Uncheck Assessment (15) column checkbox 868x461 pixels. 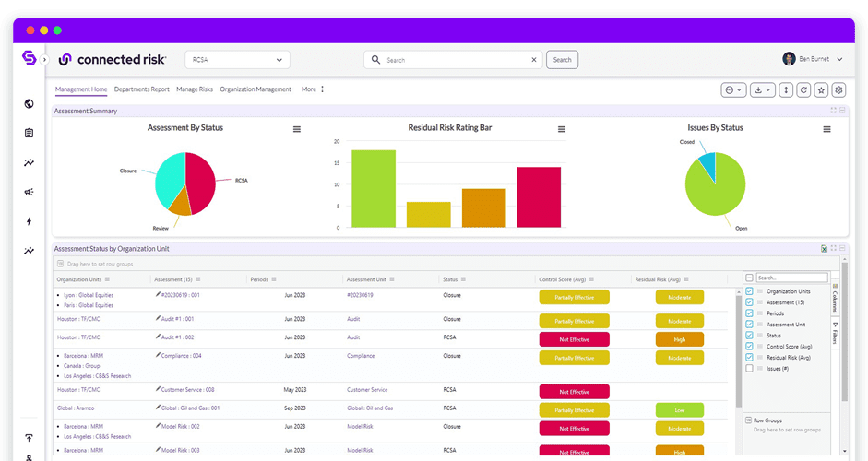[x=749, y=302]
